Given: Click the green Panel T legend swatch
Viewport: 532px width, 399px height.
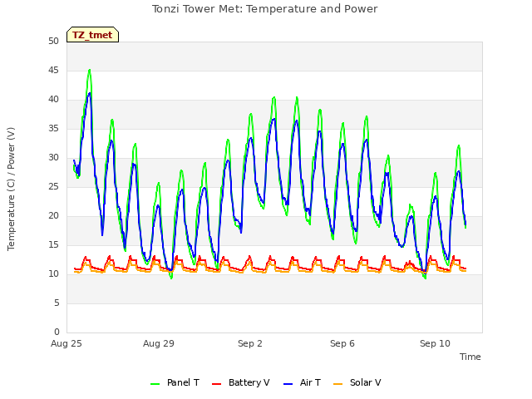Looking at the screenshot, I should [x=155, y=383].
